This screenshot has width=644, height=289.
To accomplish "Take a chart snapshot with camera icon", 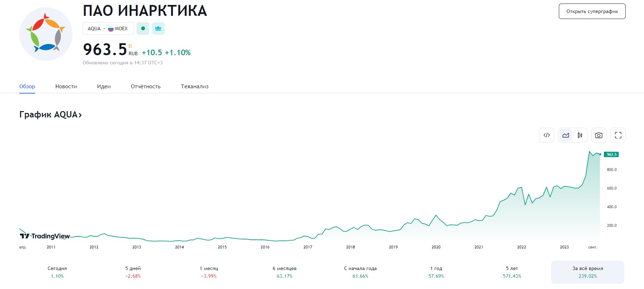I will (599, 135).
